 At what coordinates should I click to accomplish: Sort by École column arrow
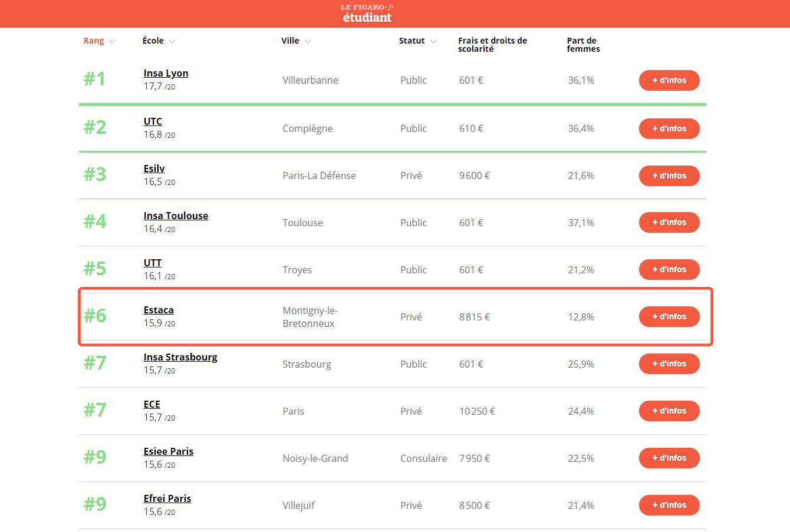coord(172,41)
